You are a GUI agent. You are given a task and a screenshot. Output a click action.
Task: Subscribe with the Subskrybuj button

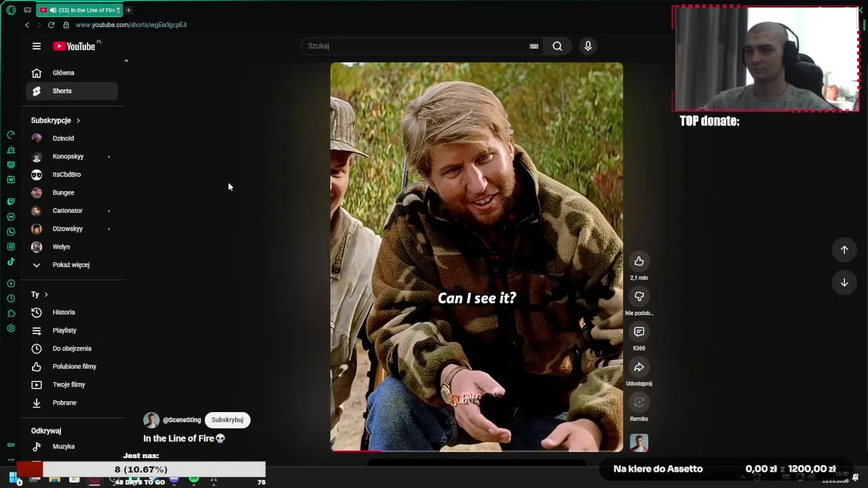click(227, 420)
